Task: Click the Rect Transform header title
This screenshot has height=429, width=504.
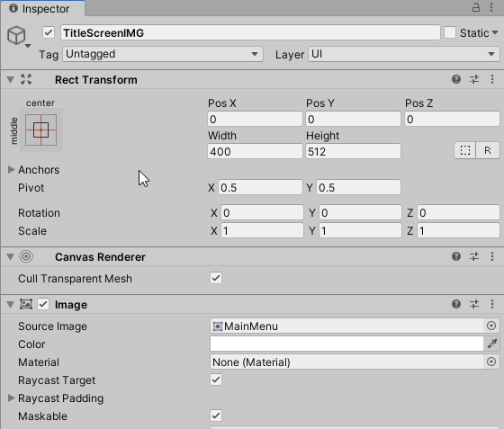Action: (95, 80)
